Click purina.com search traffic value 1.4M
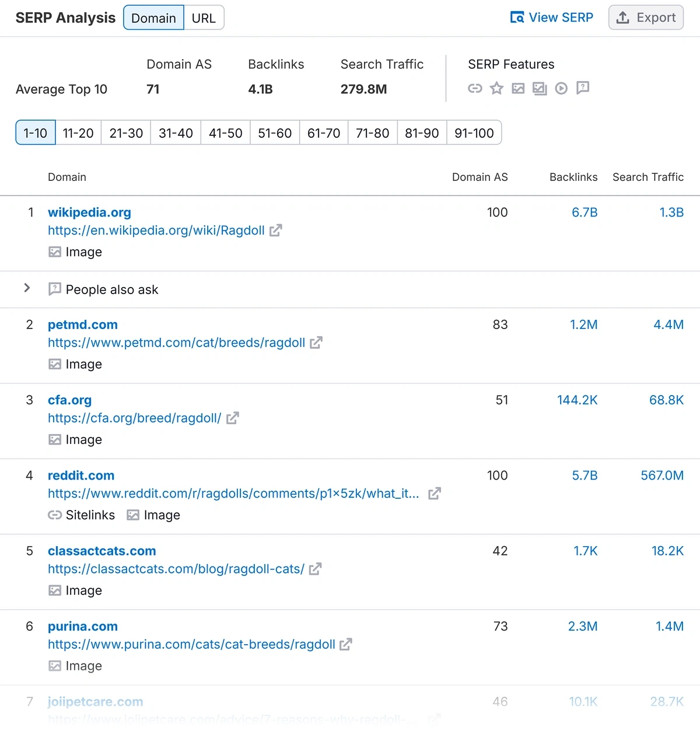The image size is (700, 734). click(670, 626)
